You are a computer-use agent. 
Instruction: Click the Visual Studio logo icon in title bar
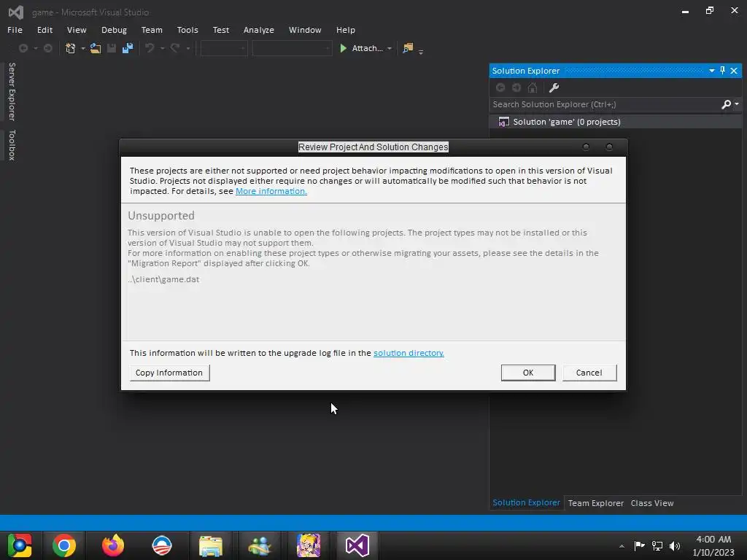[16, 12]
